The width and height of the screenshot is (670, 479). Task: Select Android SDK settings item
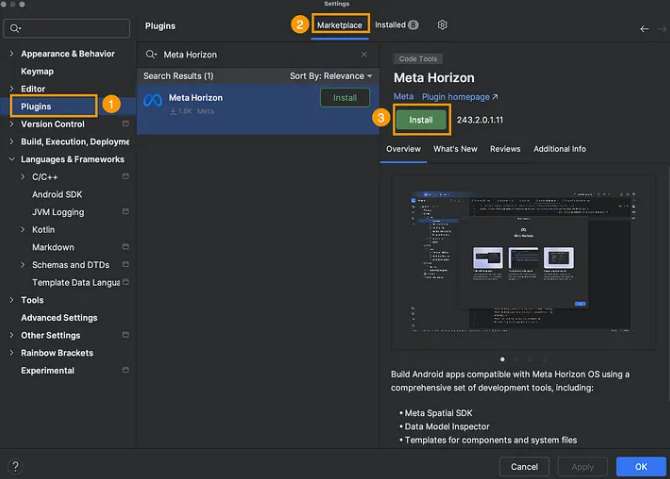(57, 194)
